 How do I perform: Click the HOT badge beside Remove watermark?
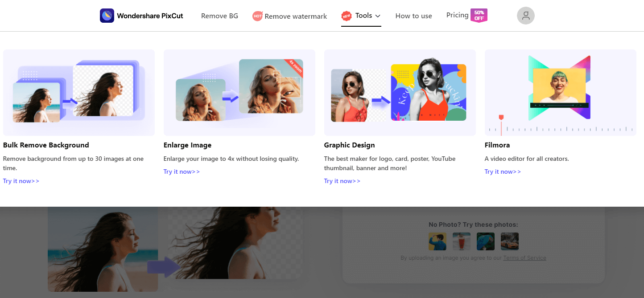pos(257,16)
